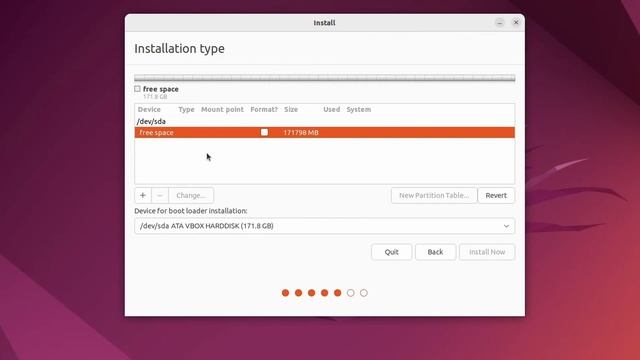
Task: Click the plus icon to add partition
Action: pyautogui.click(x=143, y=196)
